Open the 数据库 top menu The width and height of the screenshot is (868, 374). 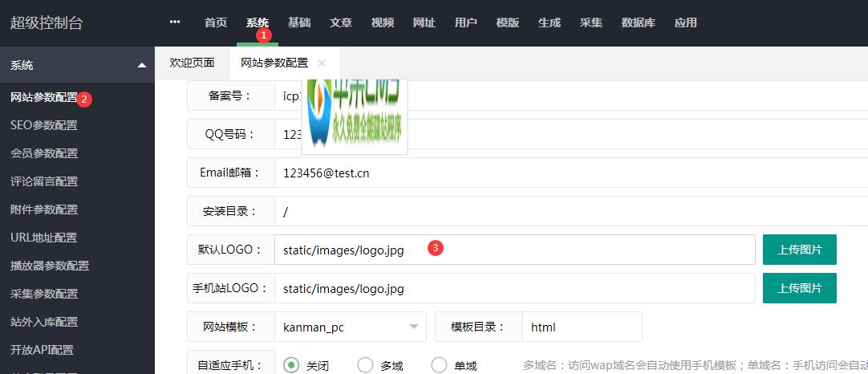pyautogui.click(x=639, y=22)
